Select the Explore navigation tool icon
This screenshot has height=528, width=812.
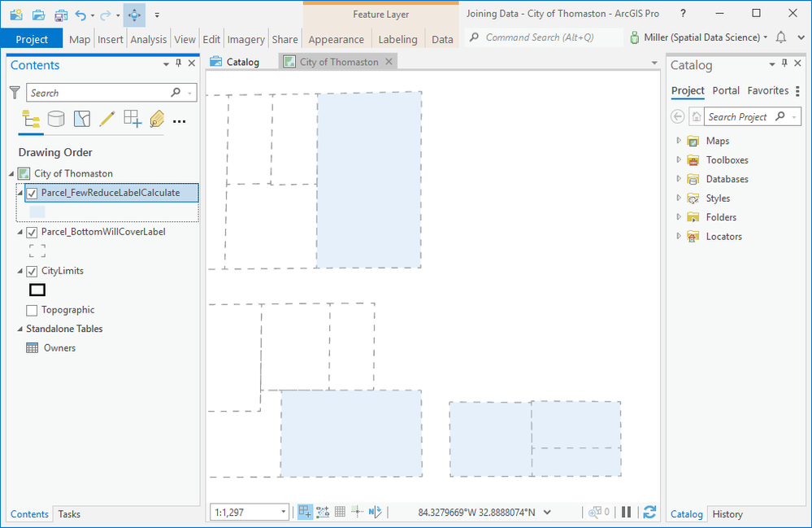134,15
